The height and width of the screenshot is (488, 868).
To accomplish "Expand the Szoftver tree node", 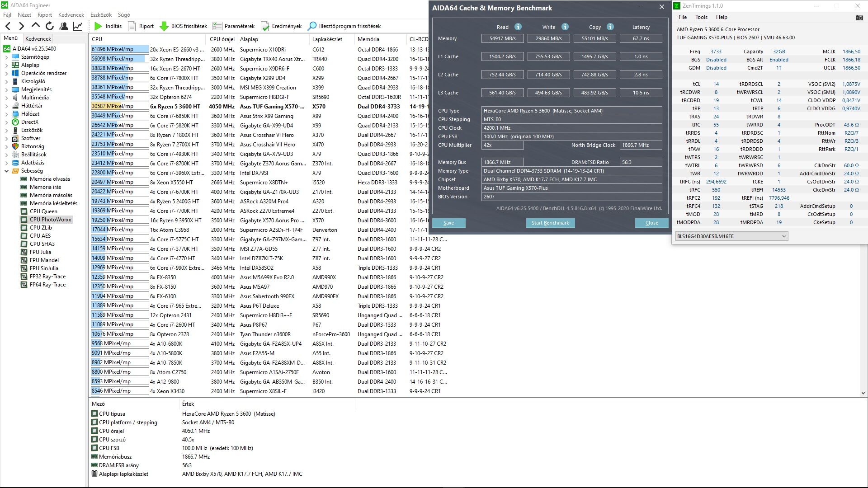I will point(6,139).
